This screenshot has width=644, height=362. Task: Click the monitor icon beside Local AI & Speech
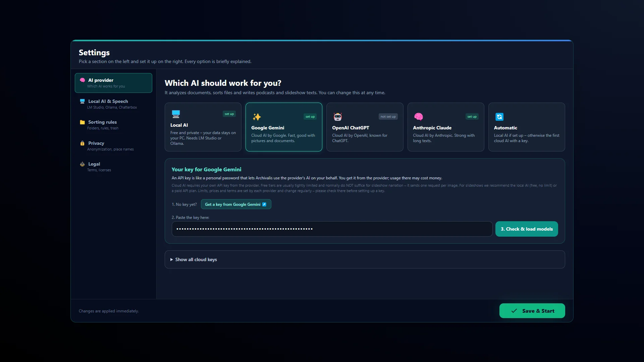[82, 101]
